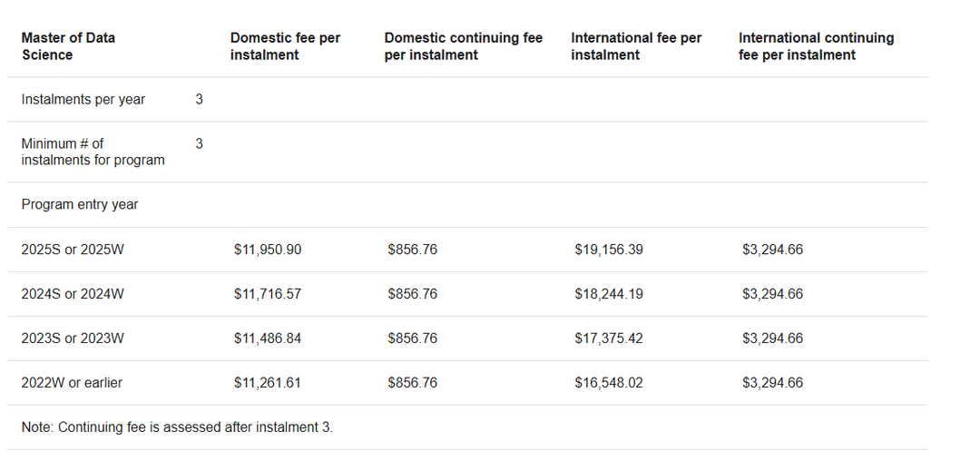
Task: Click the "International fee per instalment" column header
Action: (636, 46)
